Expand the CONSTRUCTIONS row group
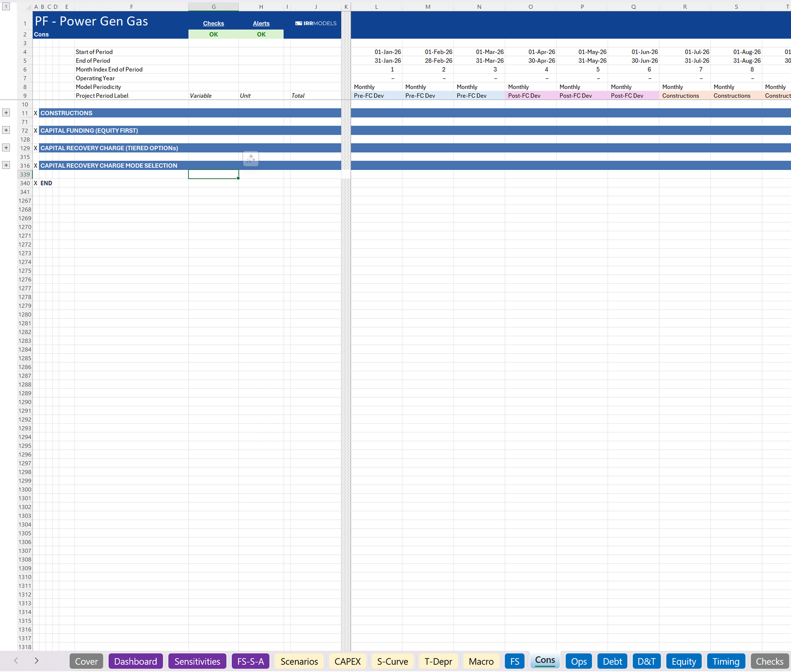Screen dimensions: 791x672 click(x=6, y=113)
